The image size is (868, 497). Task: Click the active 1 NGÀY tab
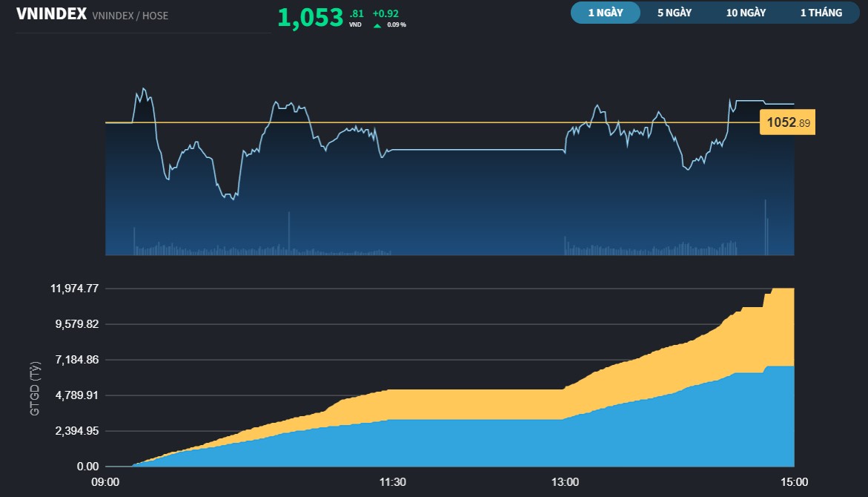click(605, 13)
